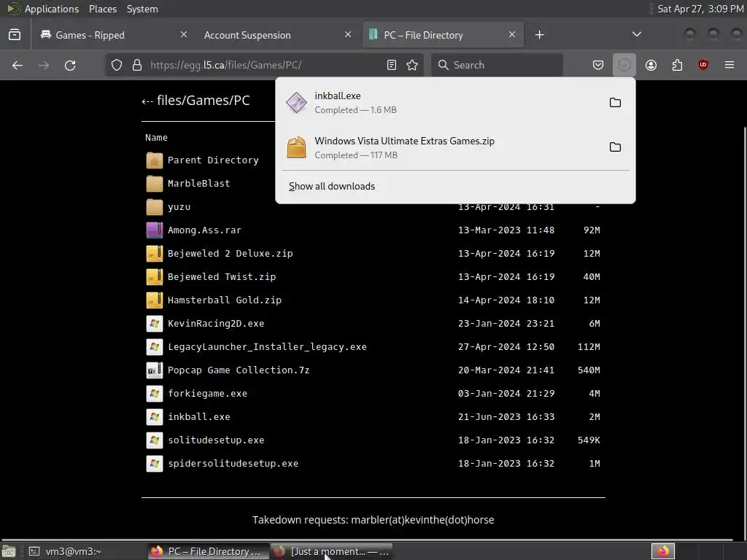Expand the list all tabs chevron
Image resolution: width=747 pixels, height=560 pixels.
[x=636, y=34]
